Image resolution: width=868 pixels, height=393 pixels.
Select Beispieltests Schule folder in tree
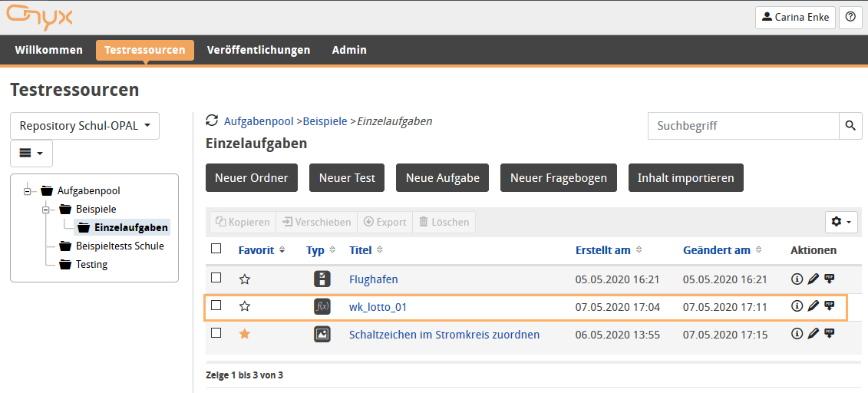[x=120, y=246]
